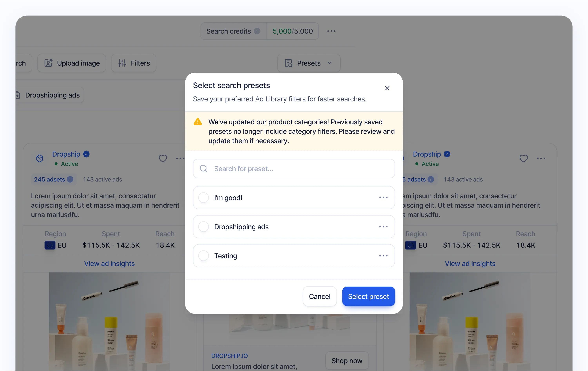Open options menu for Dropshipping ads preset

tap(383, 227)
